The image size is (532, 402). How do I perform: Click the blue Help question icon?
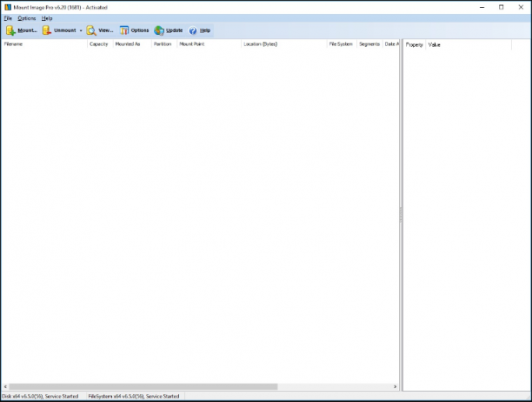[193, 30]
